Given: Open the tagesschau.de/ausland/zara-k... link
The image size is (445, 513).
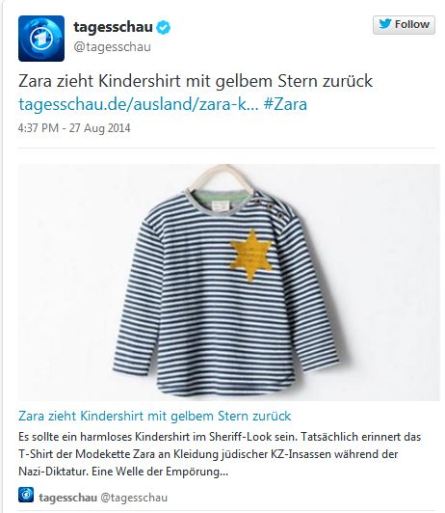Looking at the screenshot, I should (x=138, y=104).
